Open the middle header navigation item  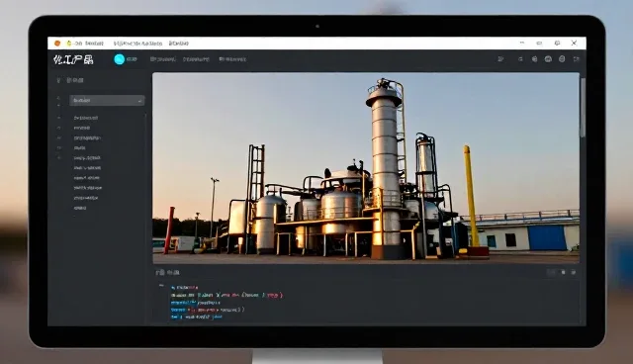[196, 59]
